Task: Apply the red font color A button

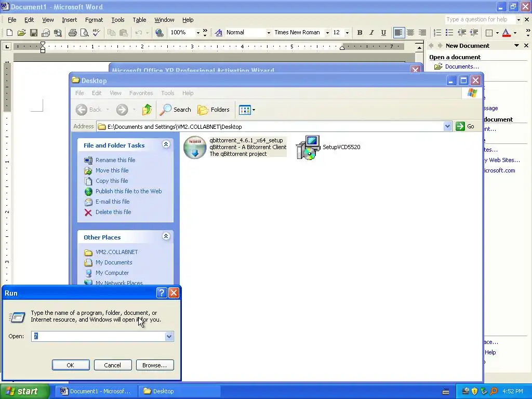Action: pyautogui.click(x=506, y=33)
